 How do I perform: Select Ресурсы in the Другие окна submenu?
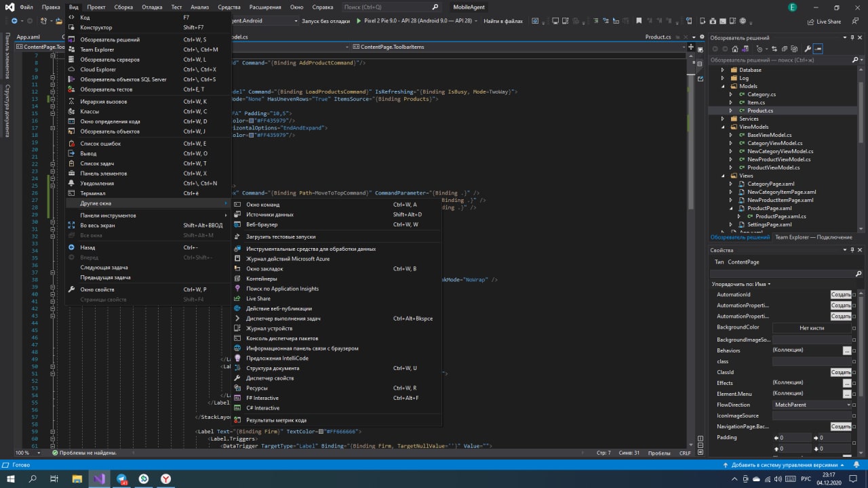[x=336, y=388]
